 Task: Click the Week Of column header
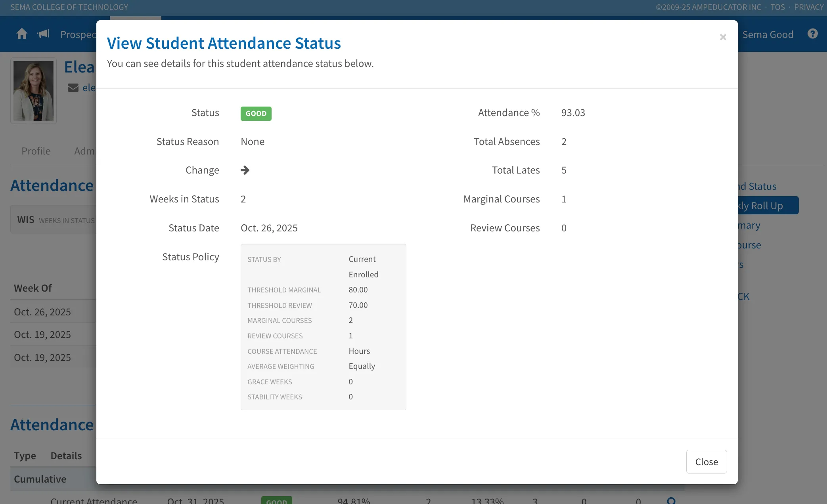[33, 288]
